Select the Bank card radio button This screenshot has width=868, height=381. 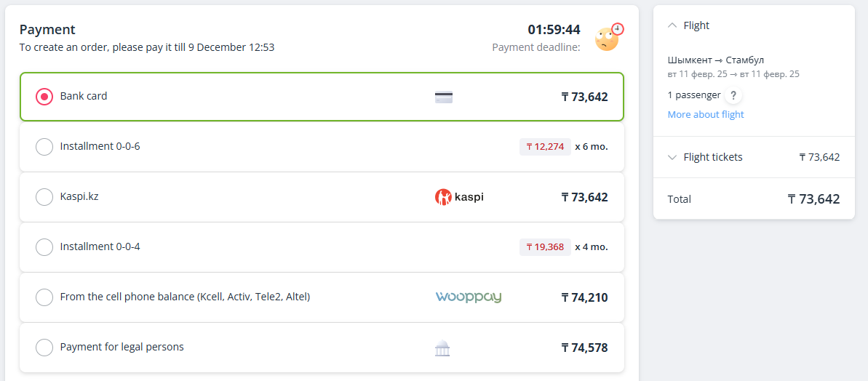tap(44, 97)
